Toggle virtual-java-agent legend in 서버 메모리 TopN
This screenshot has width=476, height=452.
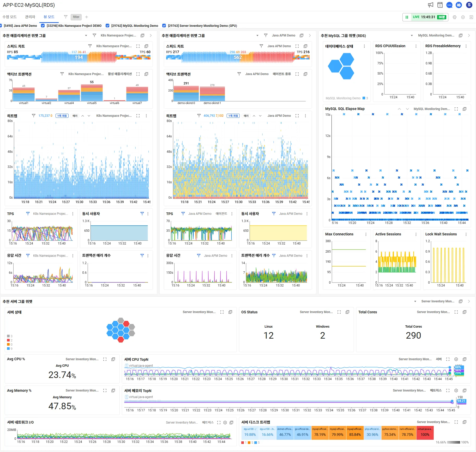(x=139, y=397)
